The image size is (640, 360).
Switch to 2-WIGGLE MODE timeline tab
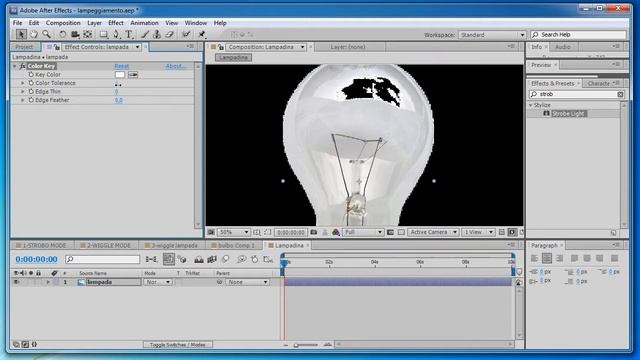tap(108, 246)
